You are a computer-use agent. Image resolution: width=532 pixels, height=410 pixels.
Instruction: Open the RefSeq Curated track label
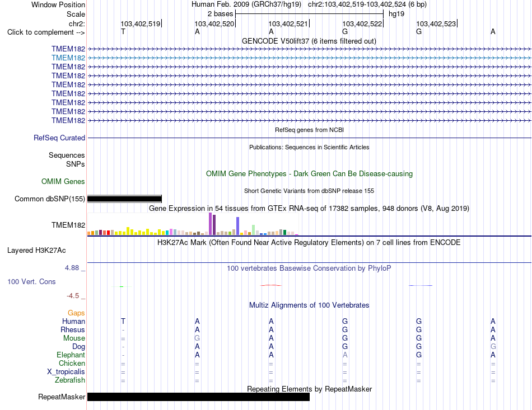(x=59, y=138)
